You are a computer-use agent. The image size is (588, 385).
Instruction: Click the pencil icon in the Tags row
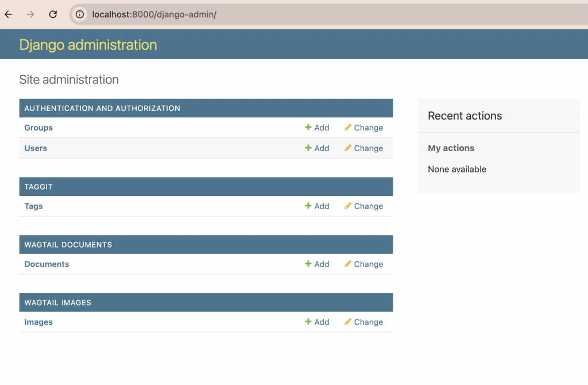348,206
